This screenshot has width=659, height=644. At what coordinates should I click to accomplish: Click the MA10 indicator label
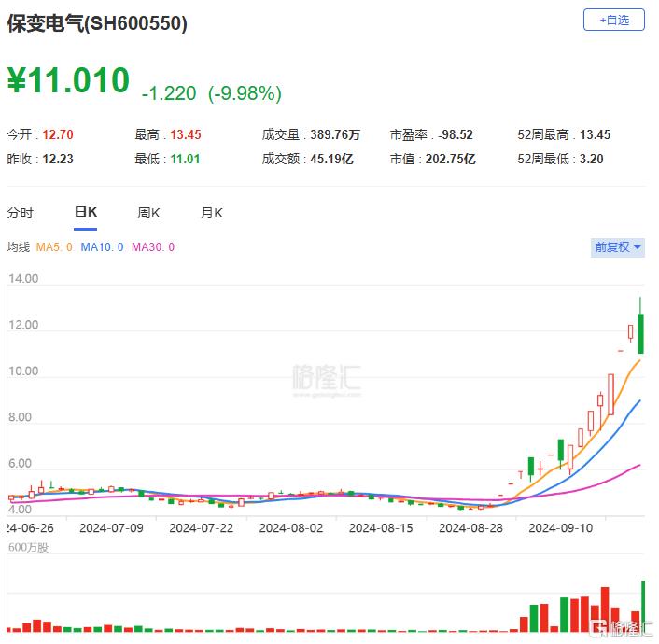[102, 247]
